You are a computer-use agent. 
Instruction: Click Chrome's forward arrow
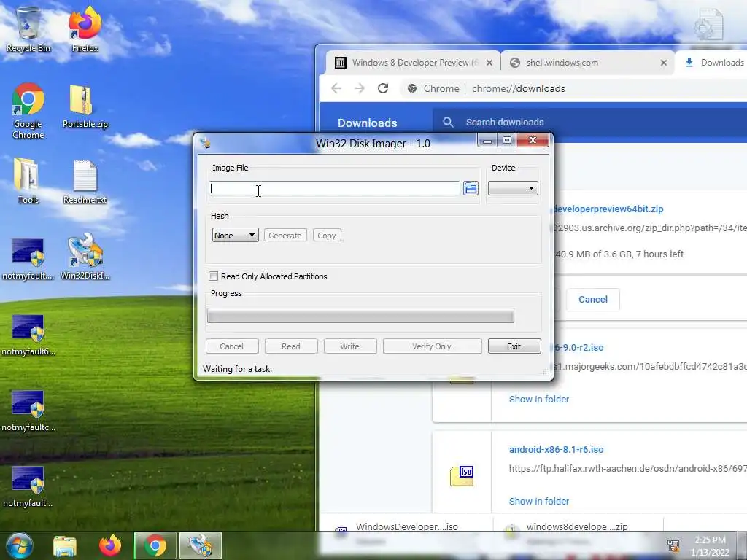(x=360, y=88)
